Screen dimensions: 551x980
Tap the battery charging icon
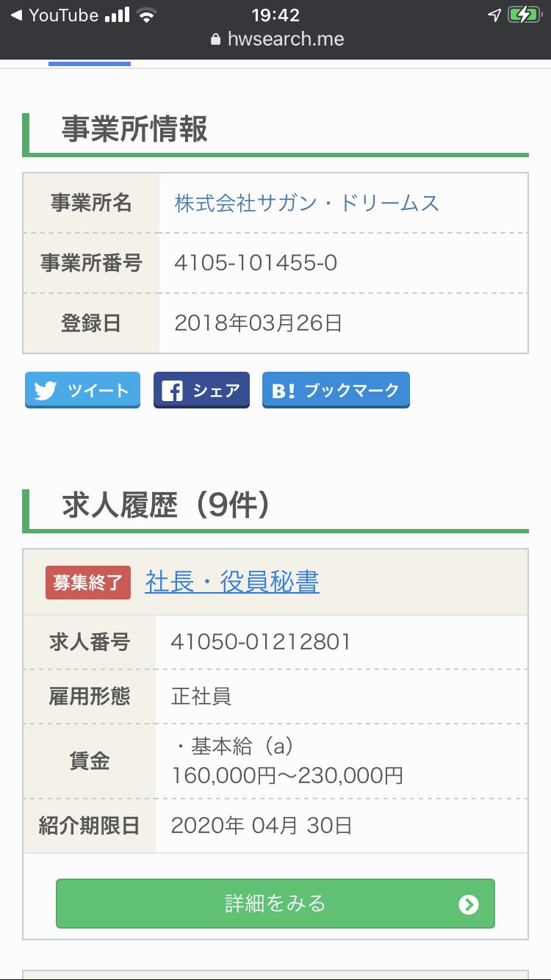pos(525,15)
